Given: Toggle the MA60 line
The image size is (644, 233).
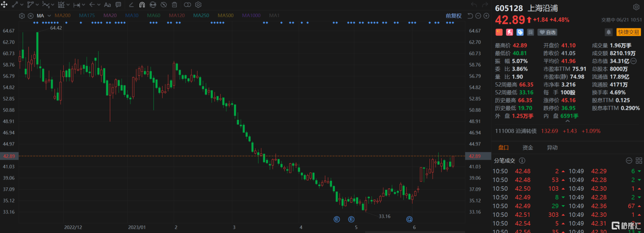Looking at the screenshot, I should coord(153,16).
